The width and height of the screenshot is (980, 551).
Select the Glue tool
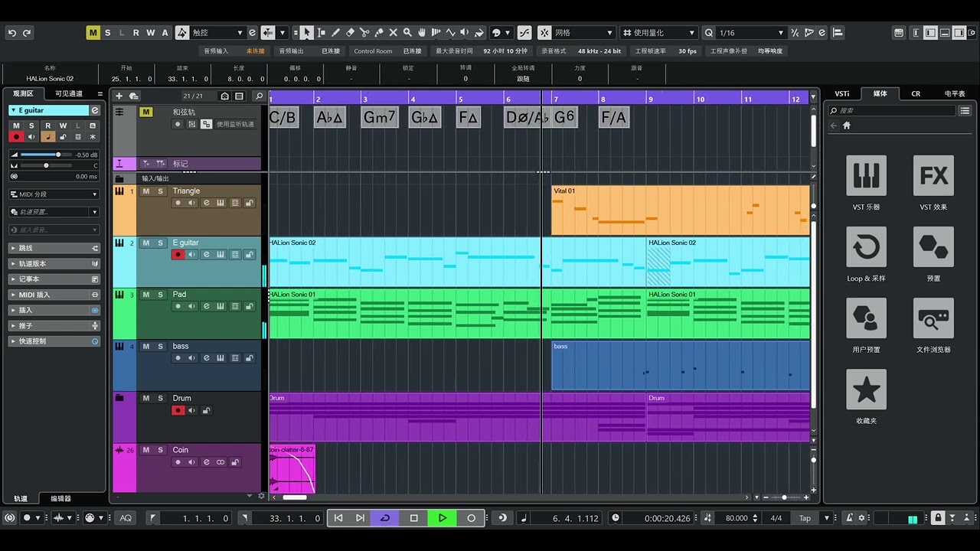pos(379,33)
